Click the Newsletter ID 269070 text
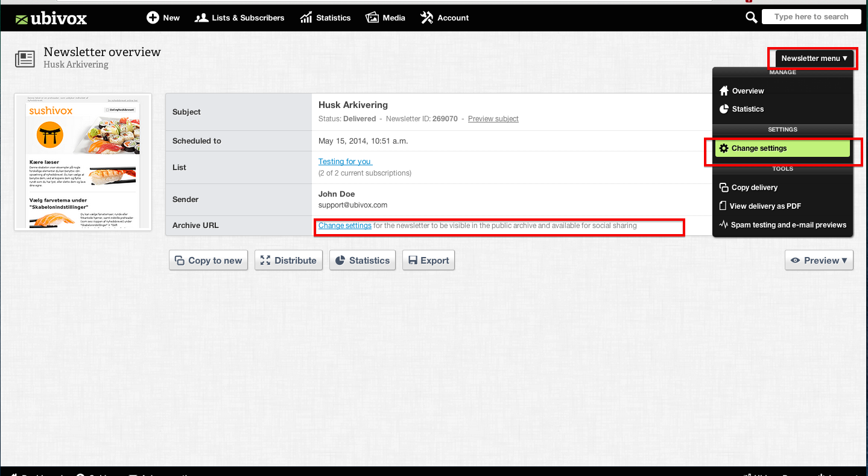Image resolution: width=868 pixels, height=476 pixels. 422,119
